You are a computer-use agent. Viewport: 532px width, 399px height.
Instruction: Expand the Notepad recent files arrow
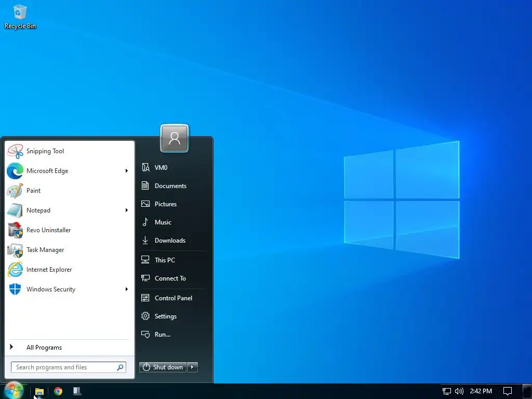[x=127, y=210]
